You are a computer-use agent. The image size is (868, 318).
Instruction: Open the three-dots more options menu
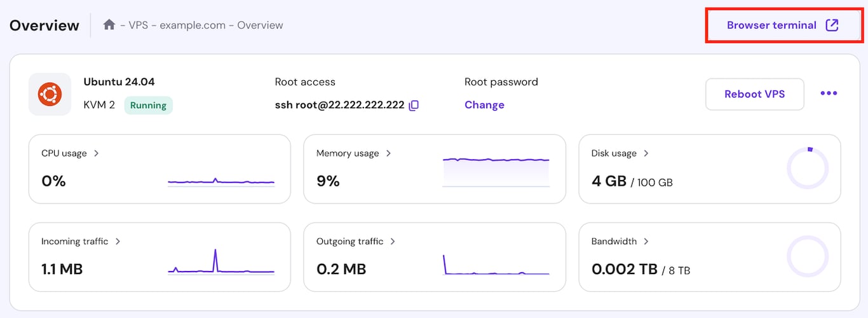[829, 93]
